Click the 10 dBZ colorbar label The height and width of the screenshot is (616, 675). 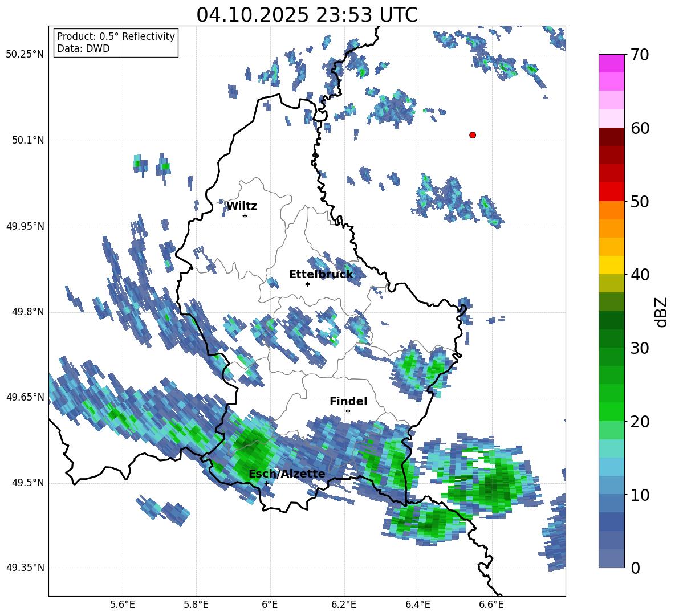pos(640,495)
